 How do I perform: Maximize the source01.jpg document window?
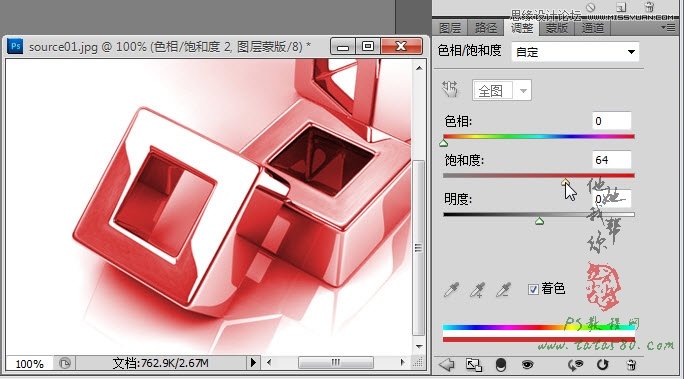[x=368, y=46]
